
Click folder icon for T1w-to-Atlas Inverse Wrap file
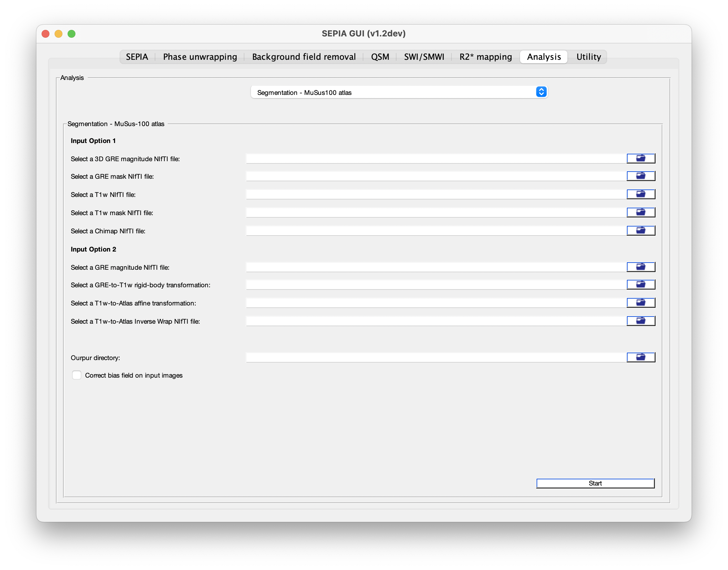click(x=641, y=321)
